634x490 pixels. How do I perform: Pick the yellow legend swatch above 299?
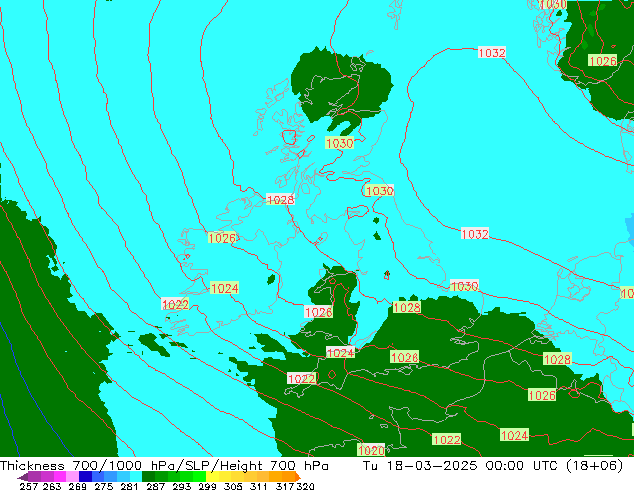pyautogui.click(x=212, y=476)
